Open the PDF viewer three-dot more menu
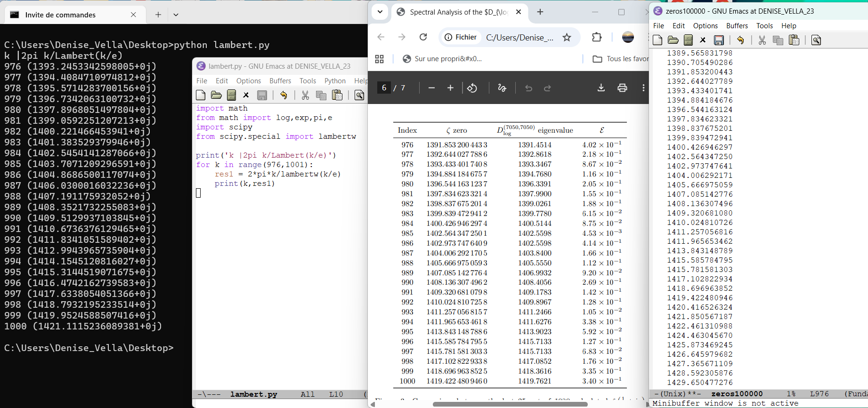 click(x=643, y=88)
